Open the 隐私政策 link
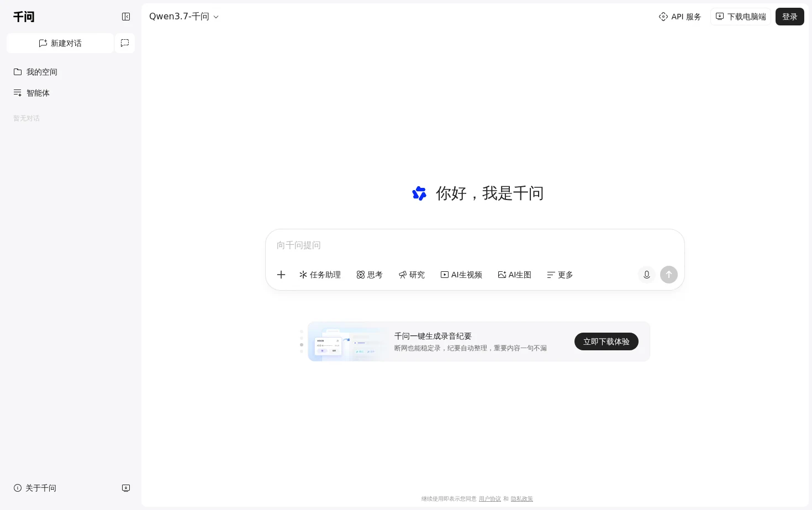 click(x=522, y=499)
